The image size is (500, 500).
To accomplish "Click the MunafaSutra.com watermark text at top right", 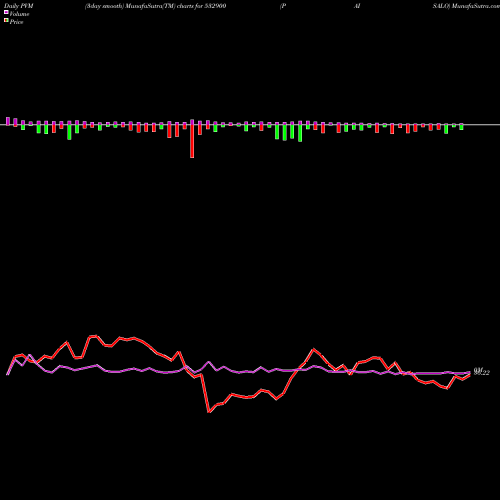I will pyautogui.click(x=475, y=6).
